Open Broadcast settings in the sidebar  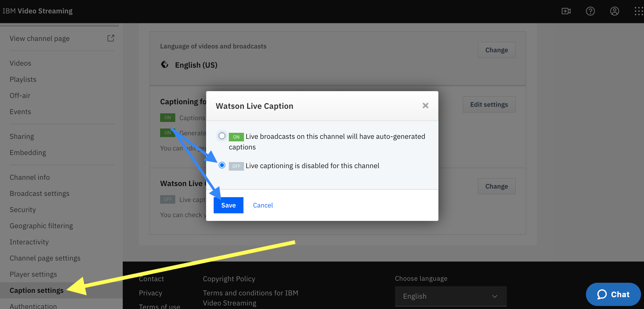(x=39, y=193)
